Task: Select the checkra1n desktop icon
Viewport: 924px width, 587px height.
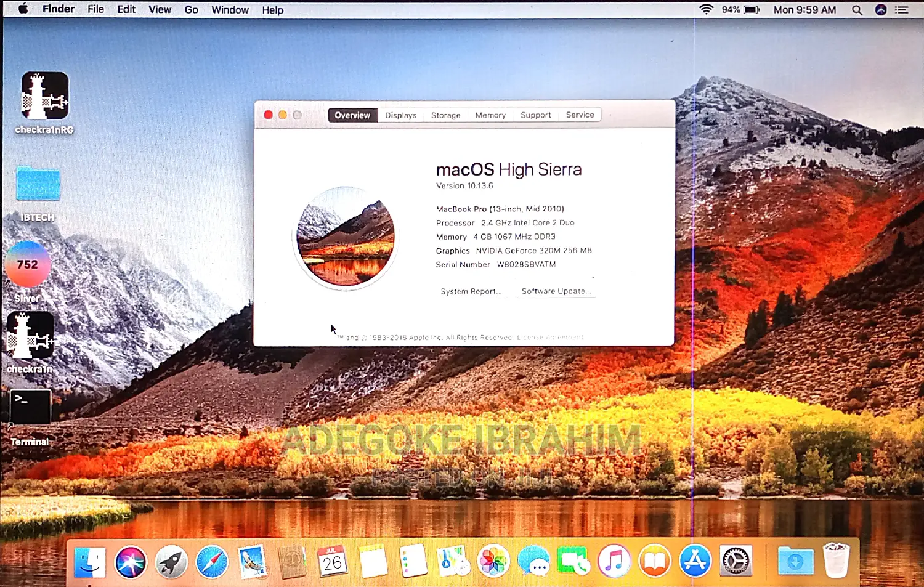Action: point(30,342)
